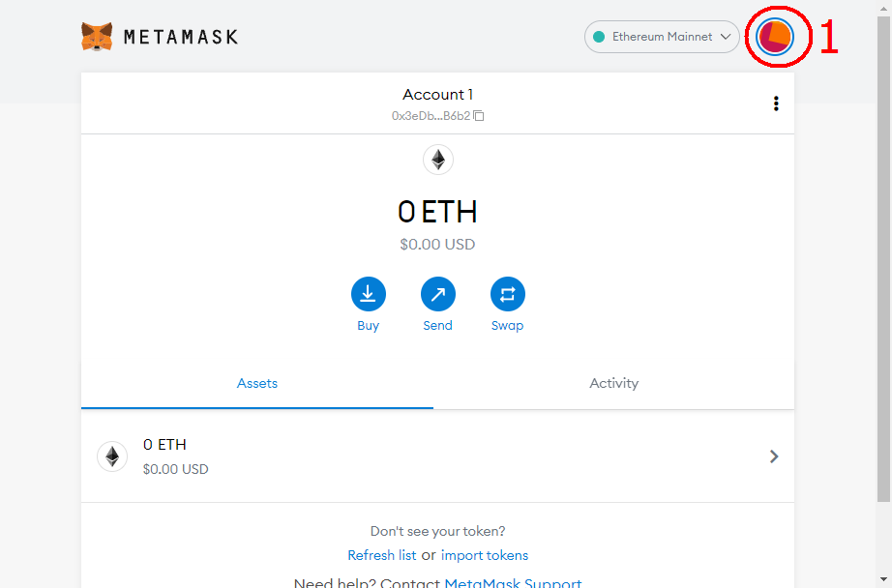Open the account options three-dot menu
This screenshot has height=588, width=892.
pyautogui.click(x=776, y=103)
